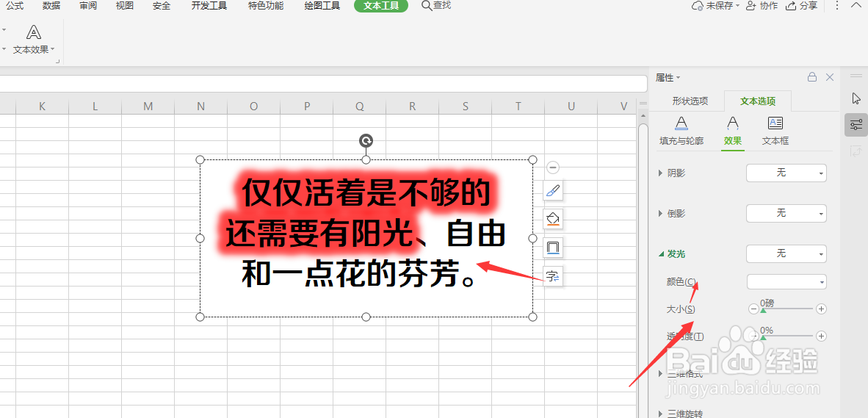Click the 大小 glow size slider
The height and width of the screenshot is (418, 868).
788,309
